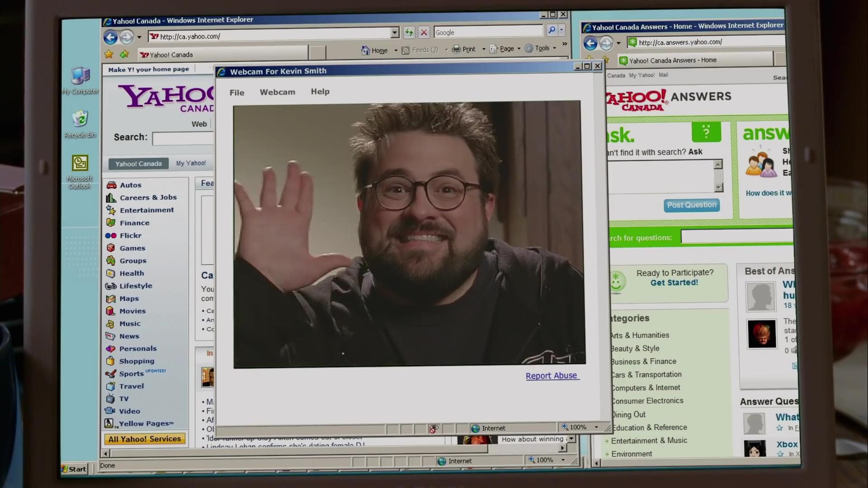Open the Microsoft Outlook desktop icon

(80, 172)
